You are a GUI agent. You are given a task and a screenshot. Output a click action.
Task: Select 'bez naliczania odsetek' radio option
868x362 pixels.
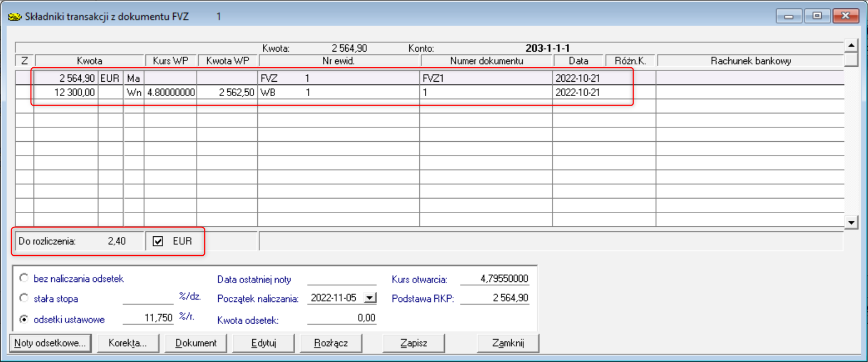tap(24, 278)
